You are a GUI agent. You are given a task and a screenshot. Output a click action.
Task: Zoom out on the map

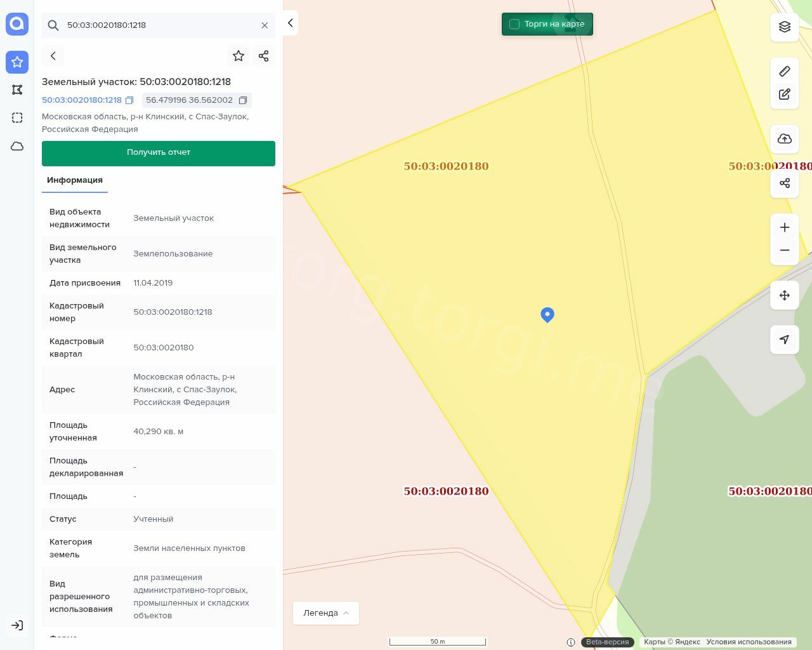click(785, 250)
